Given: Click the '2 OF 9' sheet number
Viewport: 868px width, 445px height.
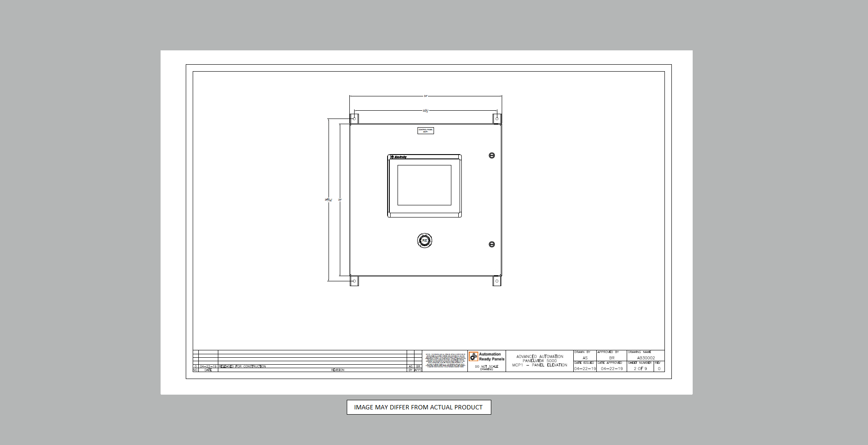Looking at the screenshot, I should tap(640, 369).
